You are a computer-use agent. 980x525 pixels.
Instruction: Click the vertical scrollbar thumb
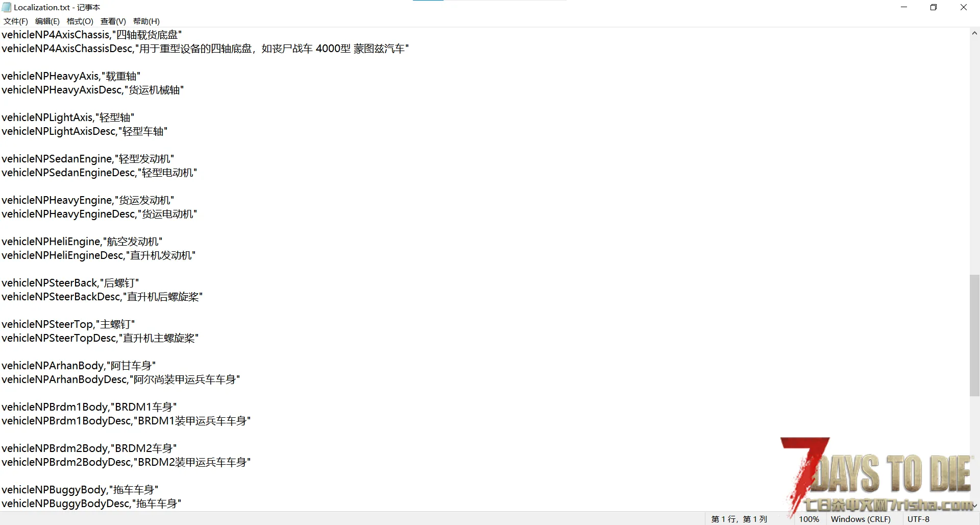(x=974, y=335)
